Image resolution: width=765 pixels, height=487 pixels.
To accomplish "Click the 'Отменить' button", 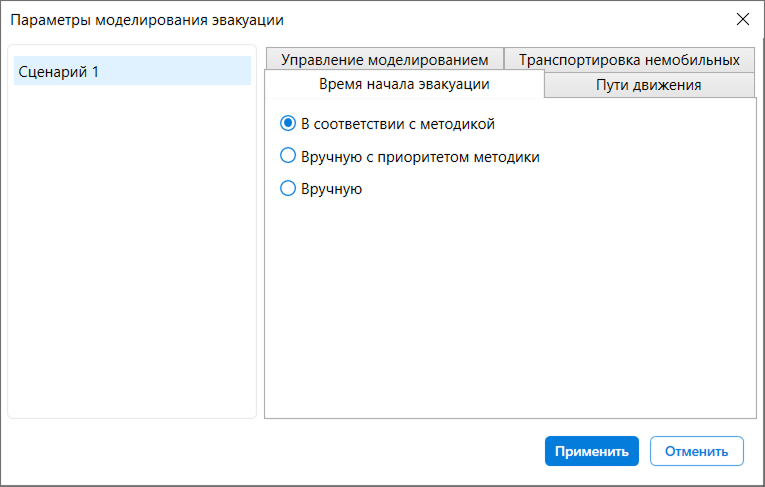I will tap(697, 451).
